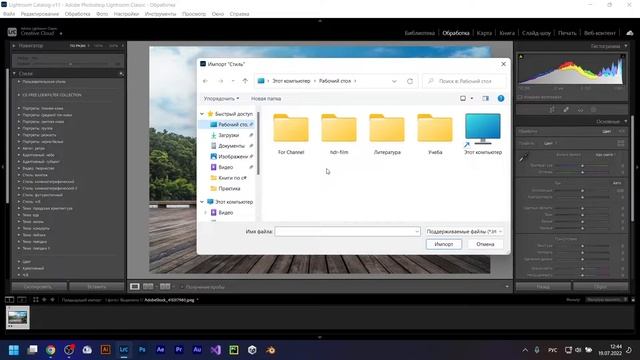
Task: Click the cloud sync icon
Action: pyautogui.click(x=630, y=33)
